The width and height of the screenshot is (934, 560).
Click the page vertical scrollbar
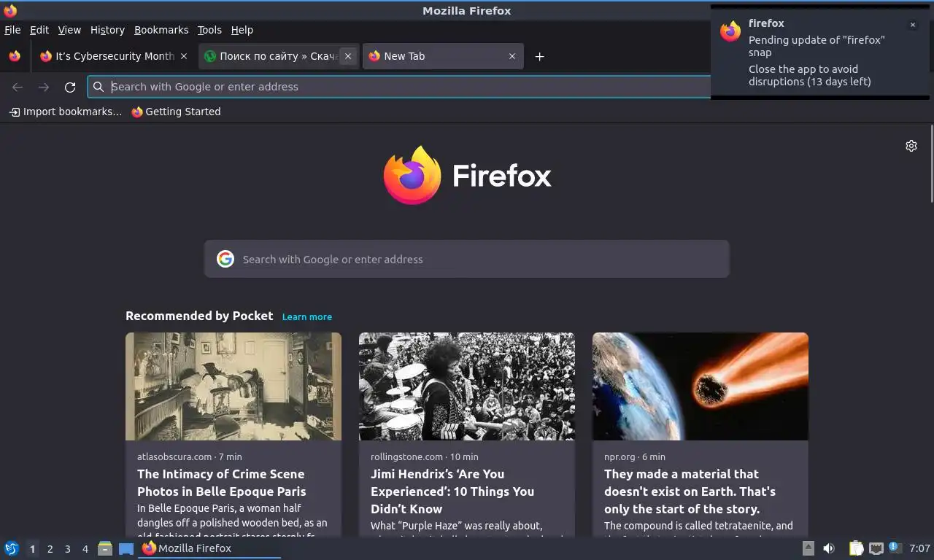coord(931,164)
